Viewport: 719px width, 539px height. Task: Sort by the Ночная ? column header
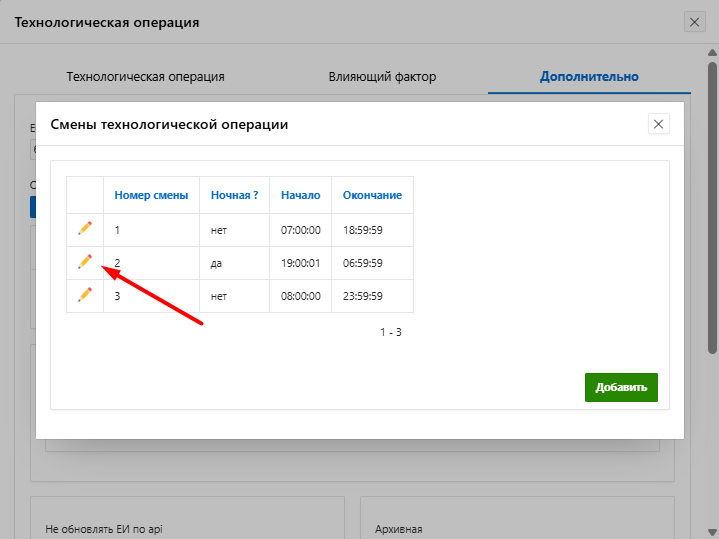point(234,195)
